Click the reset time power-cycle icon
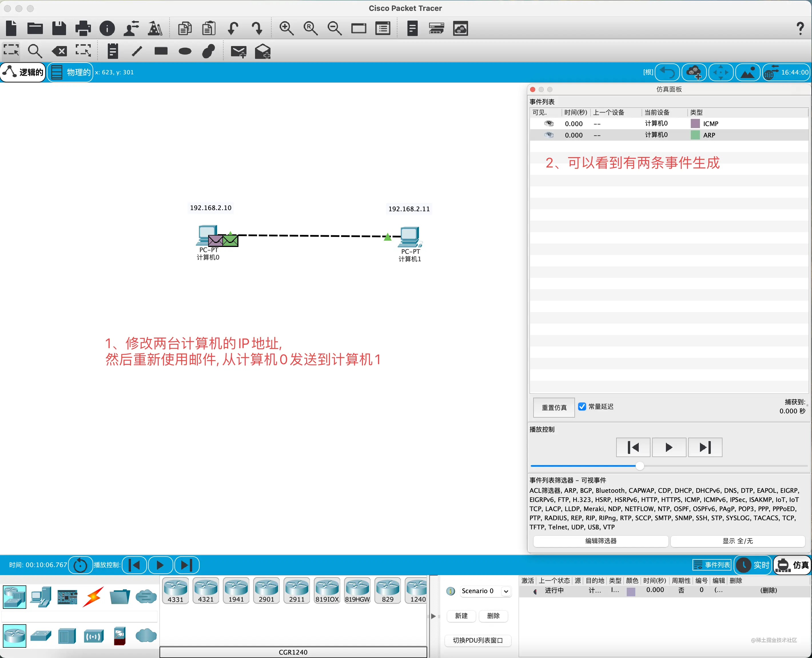 click(x=80, y=565)
